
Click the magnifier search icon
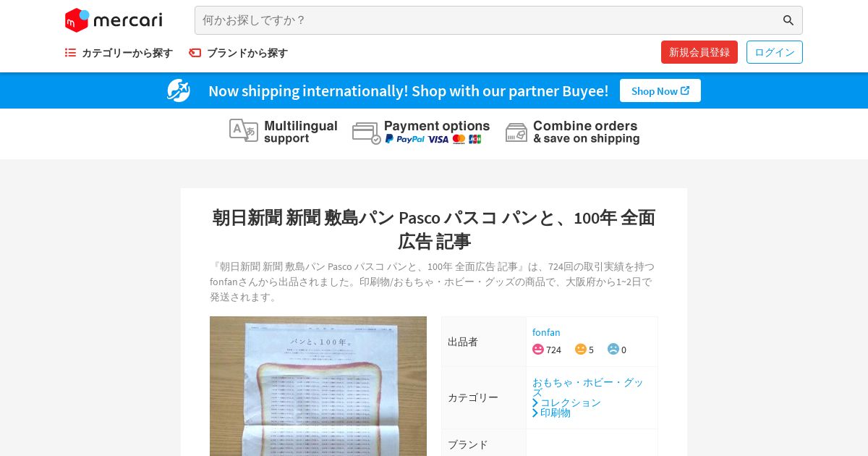[788, 20]
